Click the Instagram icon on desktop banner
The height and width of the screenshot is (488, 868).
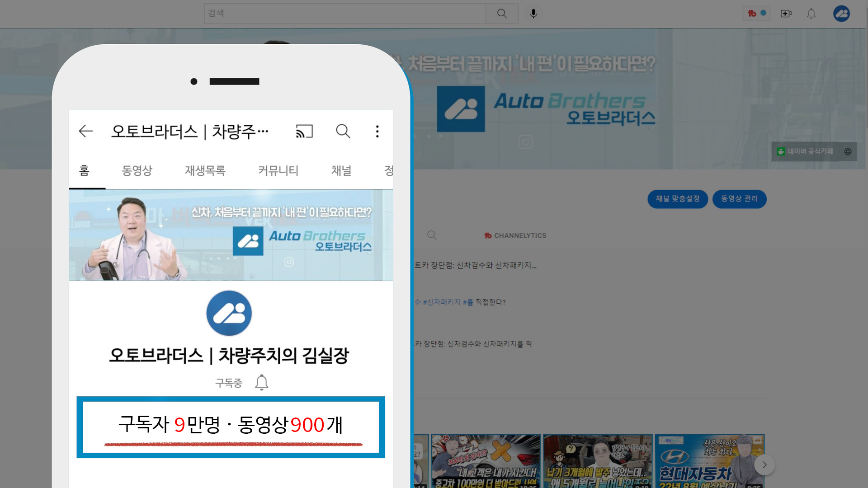tap(525, 142)
